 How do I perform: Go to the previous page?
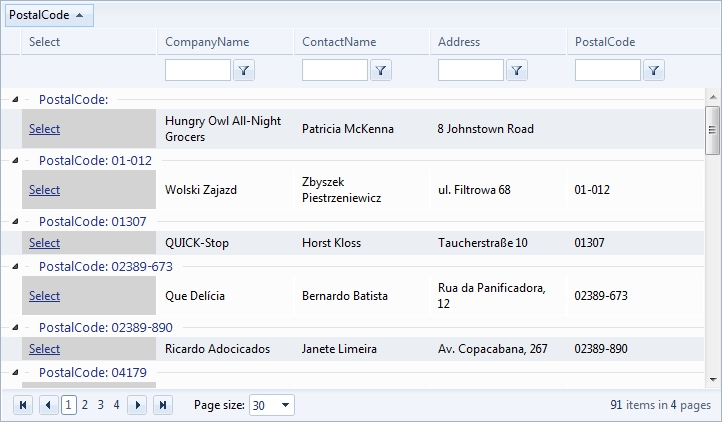[48, 405]
